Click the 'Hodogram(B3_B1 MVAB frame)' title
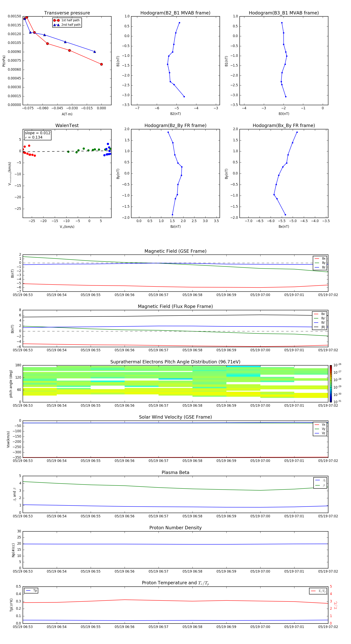The image size is (351, 644). pos(284,13)
